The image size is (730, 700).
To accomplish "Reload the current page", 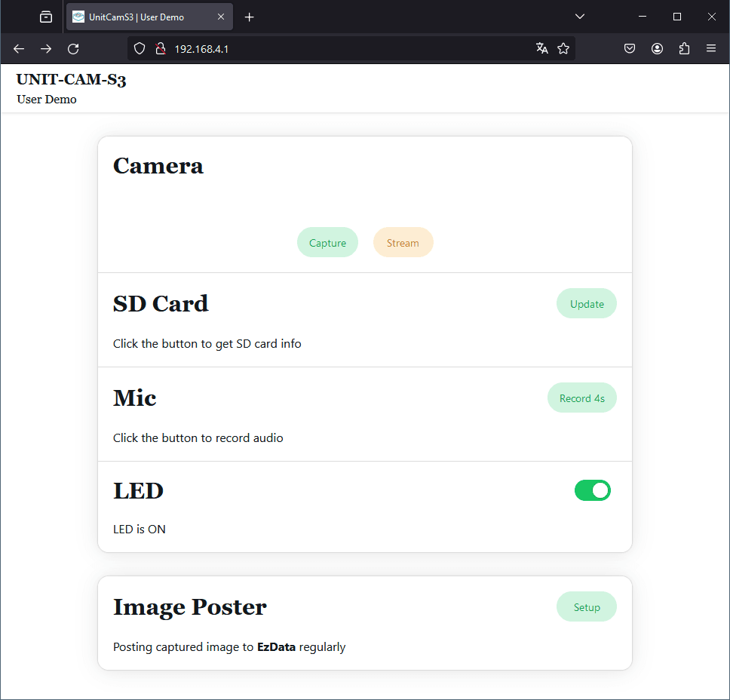I will click(73, 49).
